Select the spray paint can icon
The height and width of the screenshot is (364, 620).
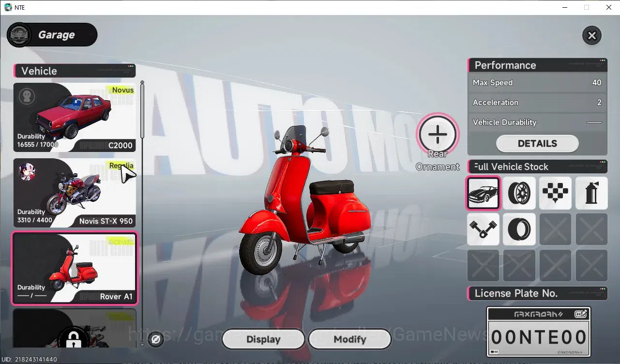click(x=591, y=193)
